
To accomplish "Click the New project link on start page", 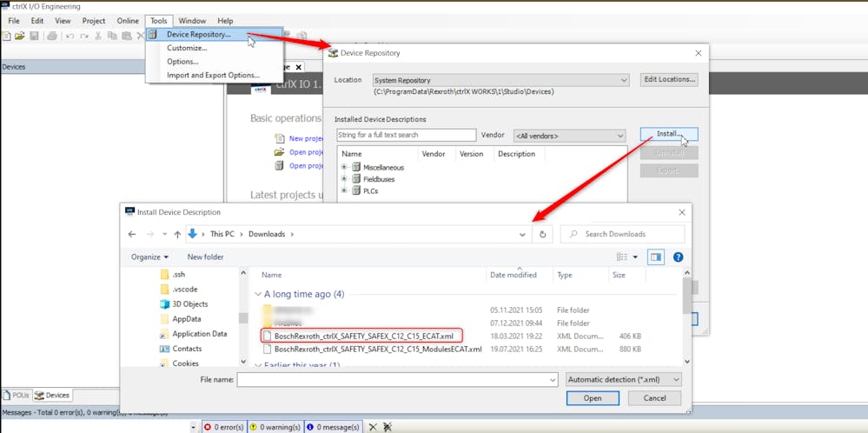I will [306, 138].
